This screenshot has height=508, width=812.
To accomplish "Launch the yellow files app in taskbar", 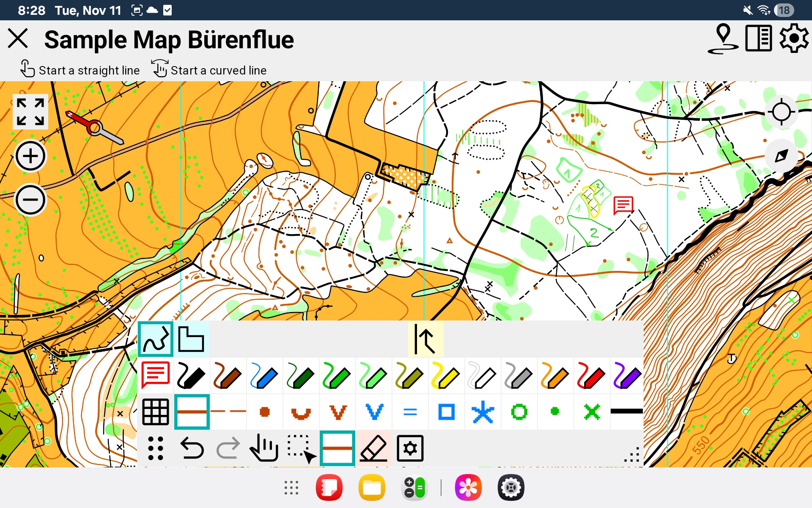I will [372, 488].
